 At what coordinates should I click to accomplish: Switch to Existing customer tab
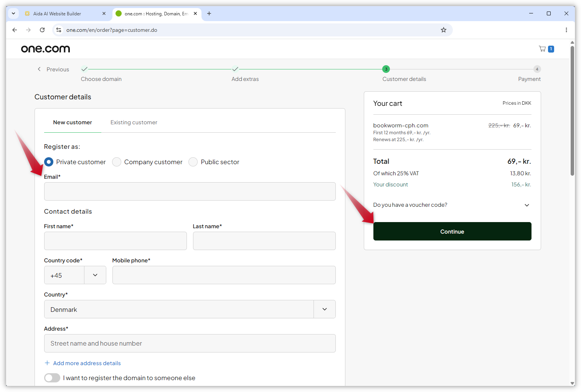(134, 122)
